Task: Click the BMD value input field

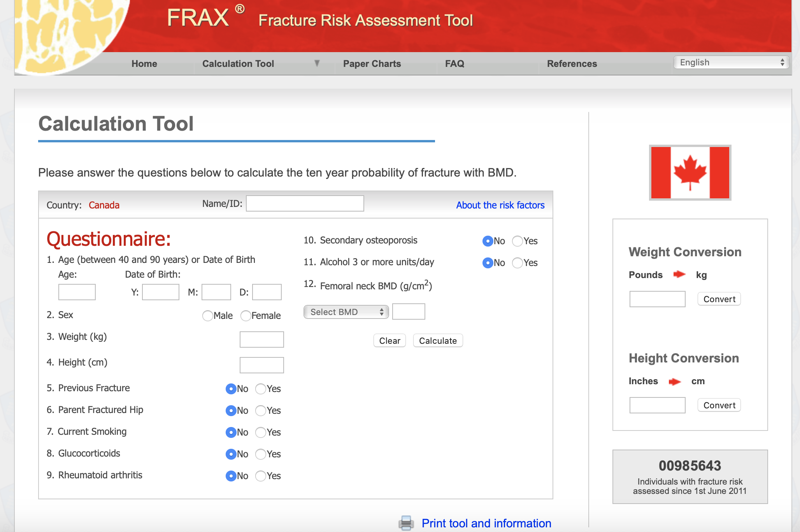Action: (x=409, y=311)
